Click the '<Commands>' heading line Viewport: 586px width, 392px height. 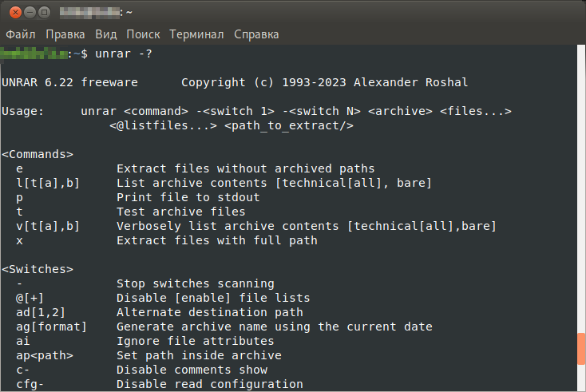(38, 154)
